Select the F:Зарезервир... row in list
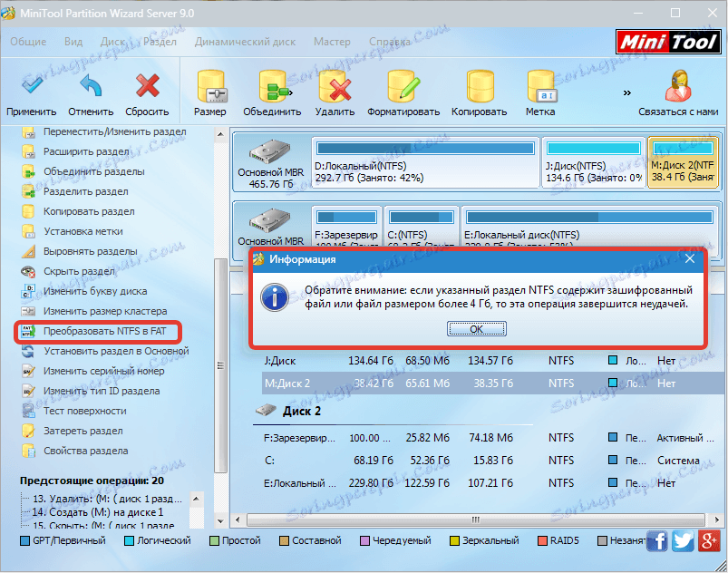This screenshot has width=728, height=573. click(493, 438)
